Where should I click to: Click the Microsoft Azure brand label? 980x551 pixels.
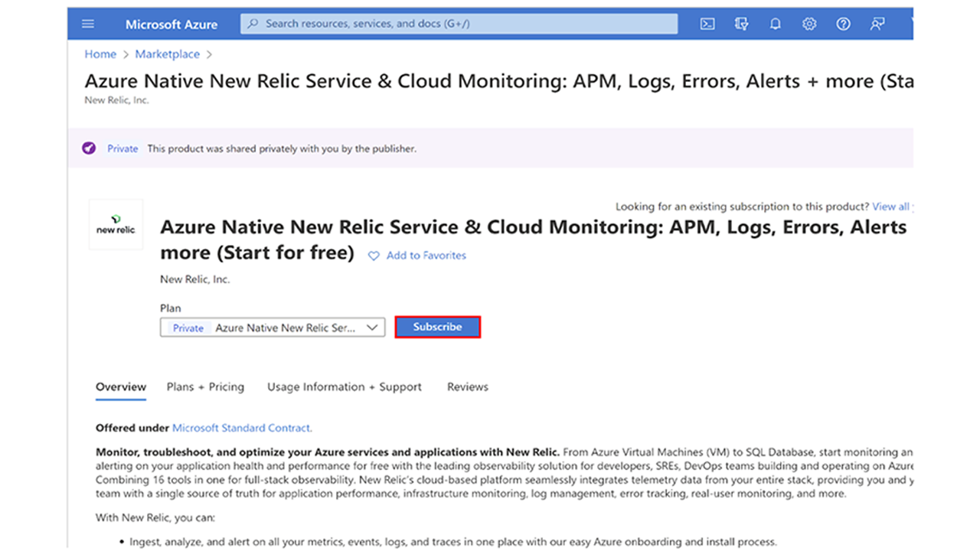tap(171, 24)
